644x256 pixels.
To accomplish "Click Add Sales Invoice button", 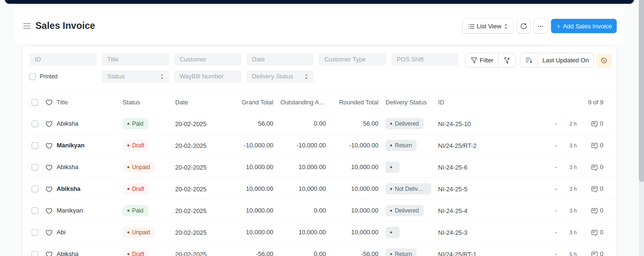I will [x=584, y=26].
